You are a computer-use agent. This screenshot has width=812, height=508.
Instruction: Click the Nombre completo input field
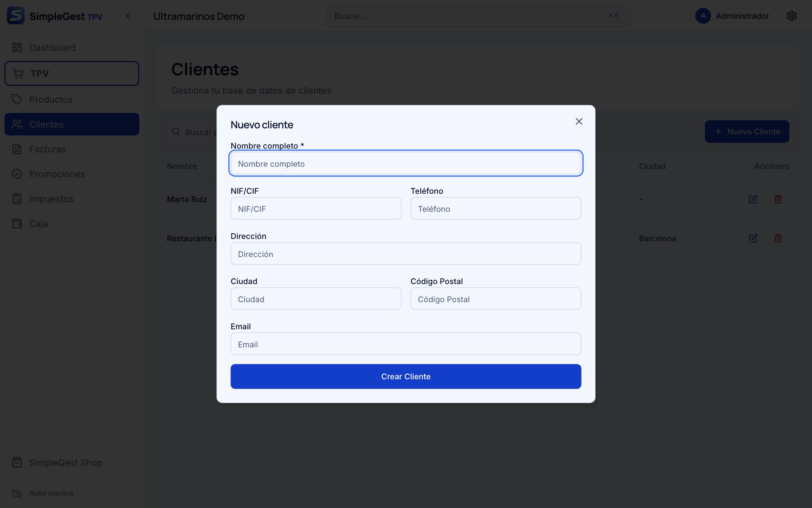click(406, 163)
